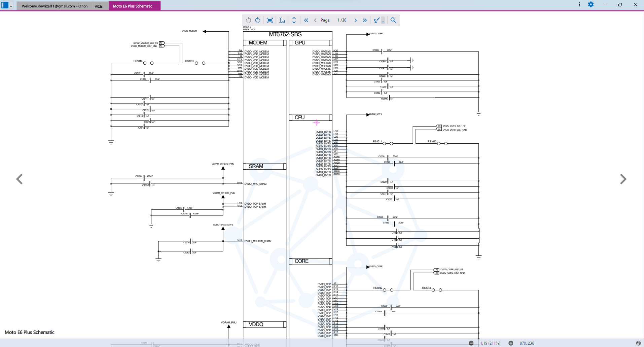Open settings with the gear icon
The width and height of the screenshot is (644, 347).
(x=591, y=5)
